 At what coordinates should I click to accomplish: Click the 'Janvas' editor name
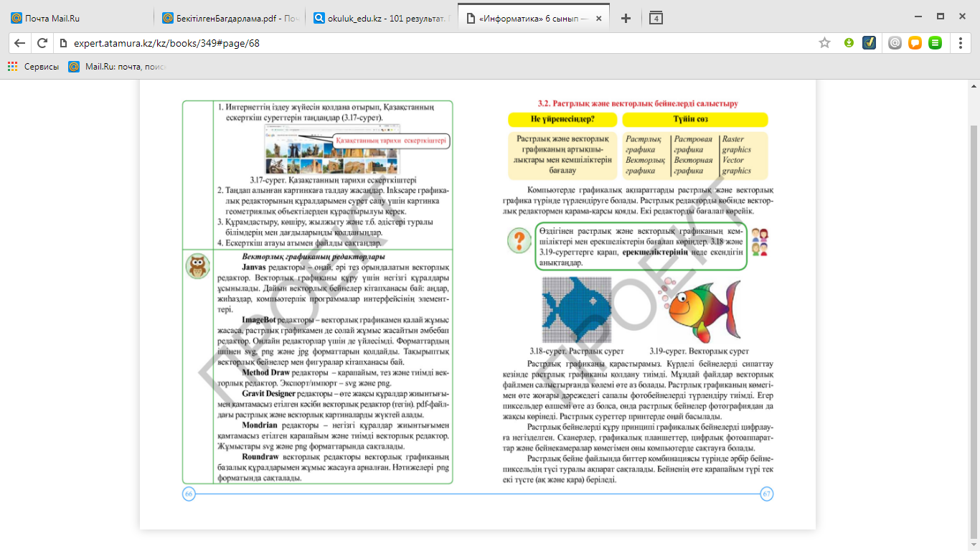coord(253,267)
